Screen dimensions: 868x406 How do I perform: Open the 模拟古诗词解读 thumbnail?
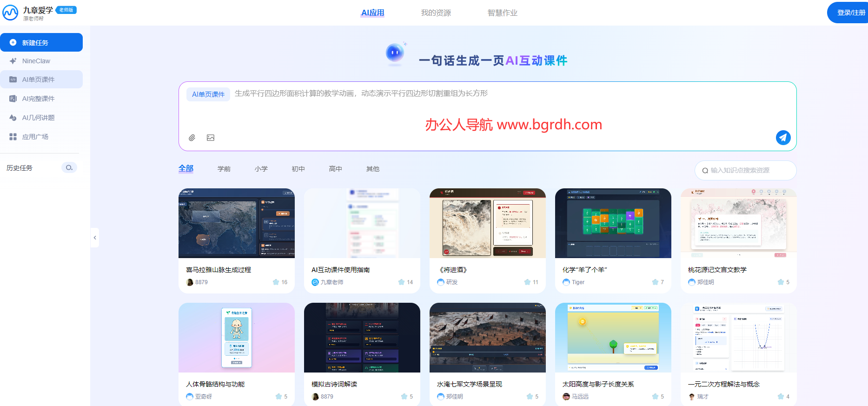362,338
